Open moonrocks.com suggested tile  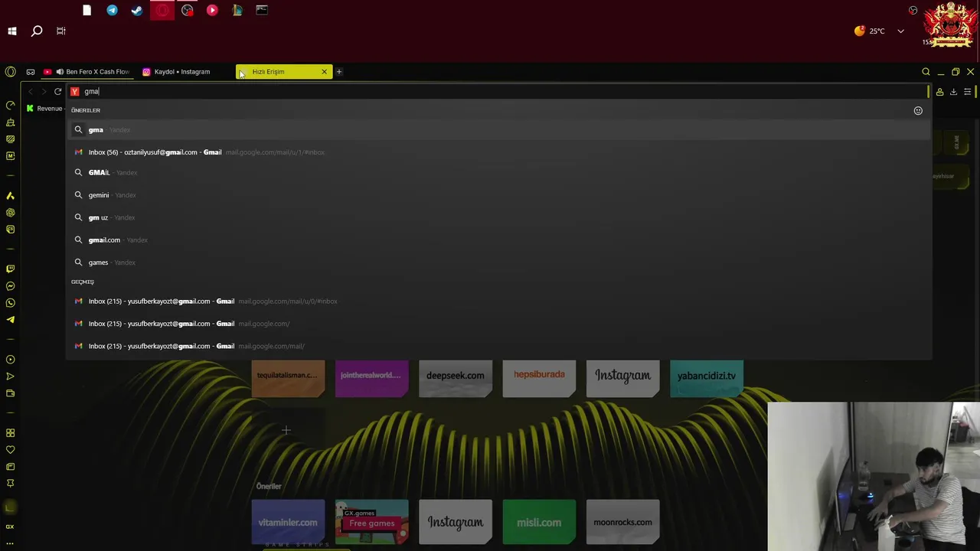[x=622, y=523]
